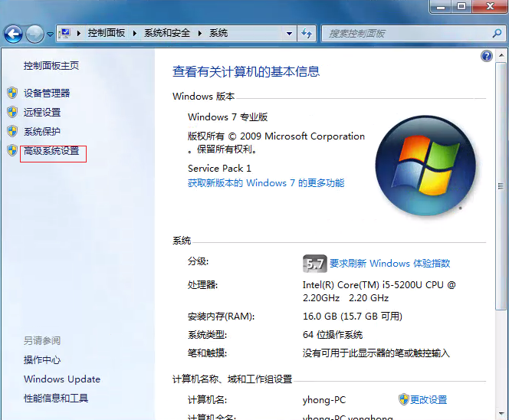Click the 查看有关计算机的基本信息 heading

pyautogui.click(x=246, y=71)
